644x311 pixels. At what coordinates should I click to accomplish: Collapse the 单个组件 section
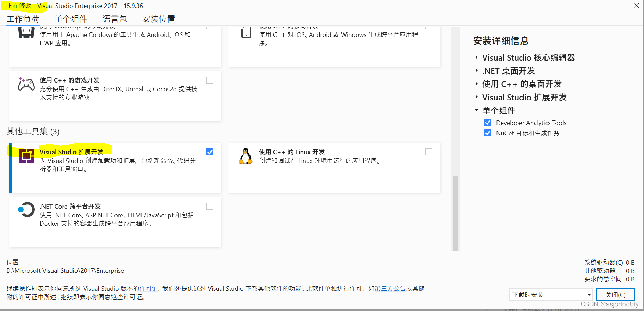[477, 110]
